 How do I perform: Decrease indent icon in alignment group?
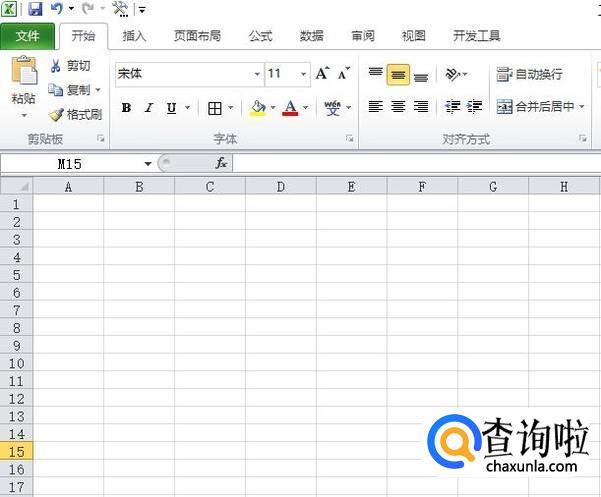pyautogui.click(x=453, y=107)
